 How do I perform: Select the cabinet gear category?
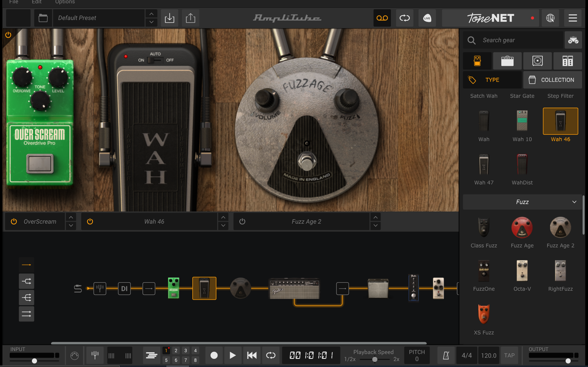click(x=538, y=61)
